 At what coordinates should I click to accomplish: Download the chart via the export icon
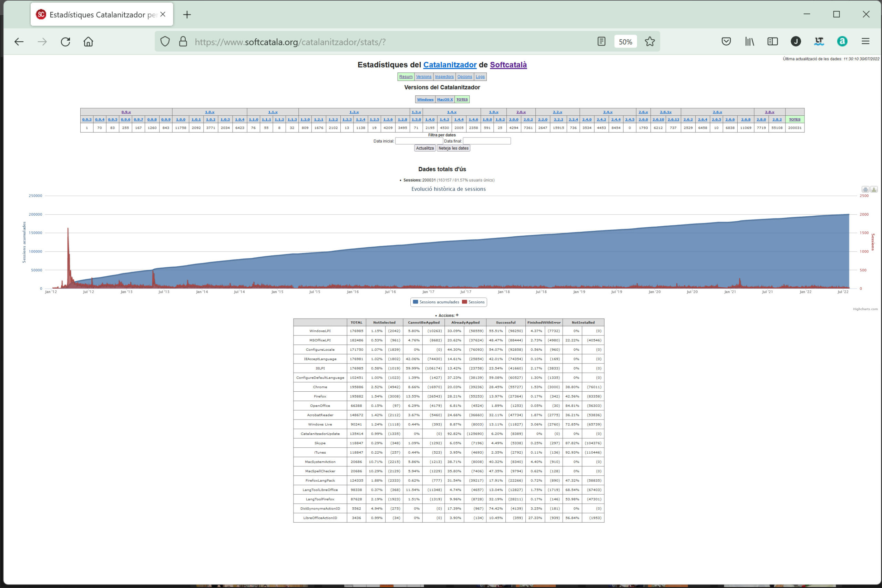pyautogui.click(x=874, y=189)
